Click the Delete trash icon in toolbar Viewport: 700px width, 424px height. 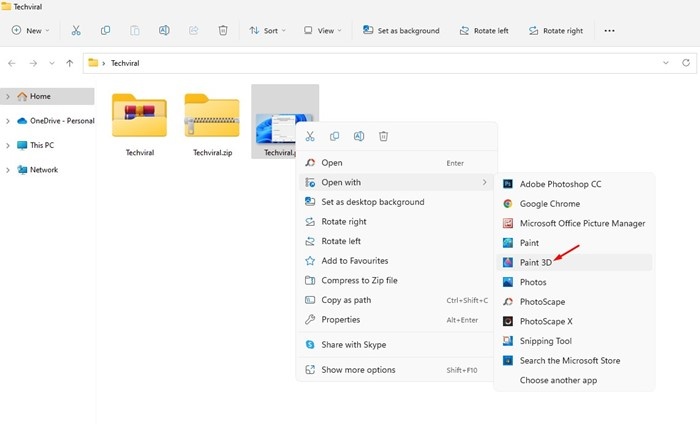[x=223, y=30]
